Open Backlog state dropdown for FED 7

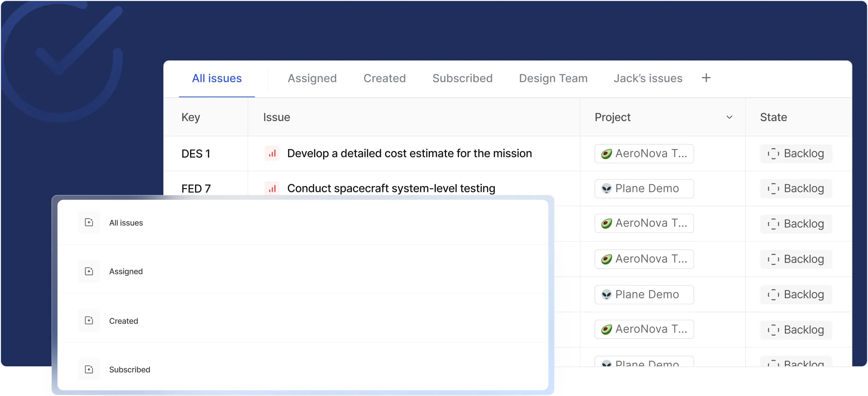point(796,188)
